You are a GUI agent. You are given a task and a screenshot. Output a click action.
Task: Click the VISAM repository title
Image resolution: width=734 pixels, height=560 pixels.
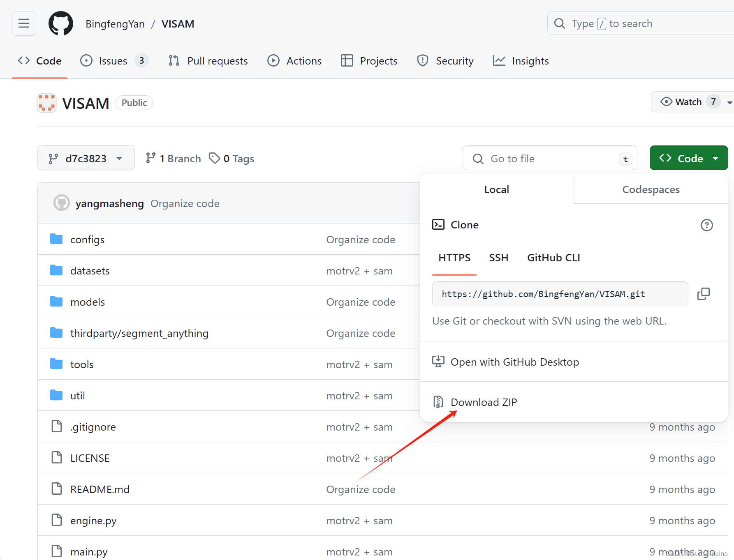86,103
